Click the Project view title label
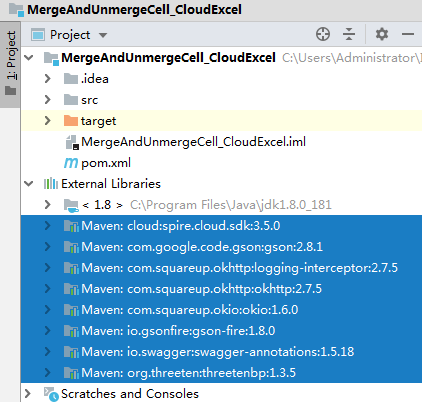The image size is (422, 402). click(x=70, y=35)
